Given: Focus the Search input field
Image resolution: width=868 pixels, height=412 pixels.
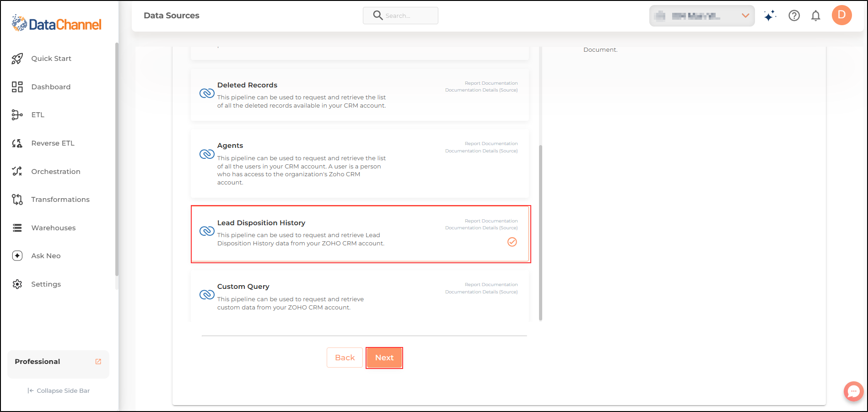Looking at the screenshot, I should (400, 16).
